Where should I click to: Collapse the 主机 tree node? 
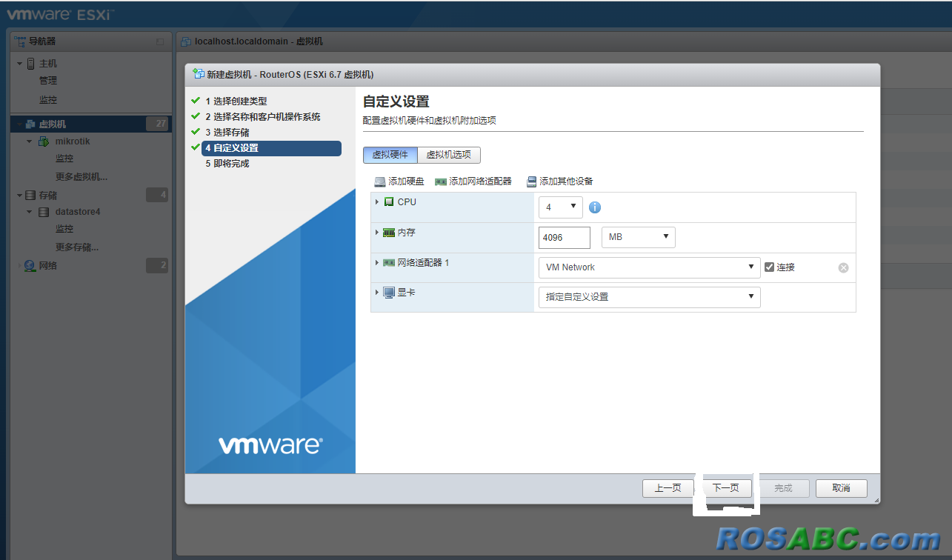point(19,64)
